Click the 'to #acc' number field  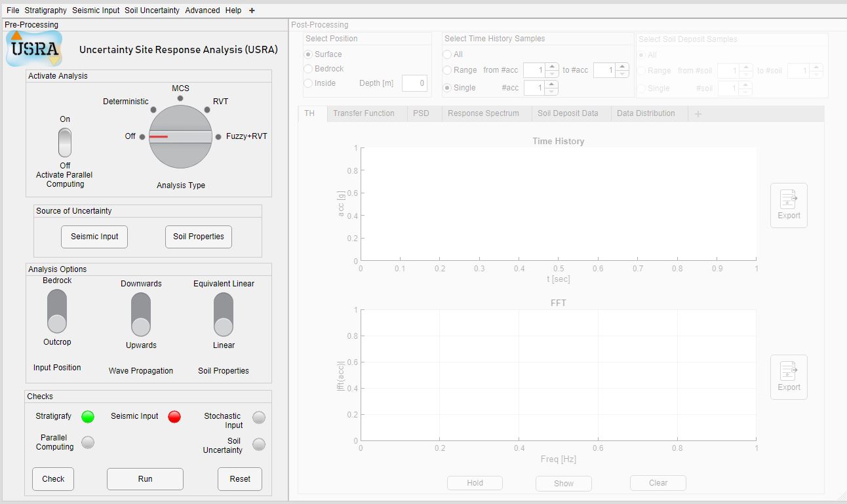point(604,70)
